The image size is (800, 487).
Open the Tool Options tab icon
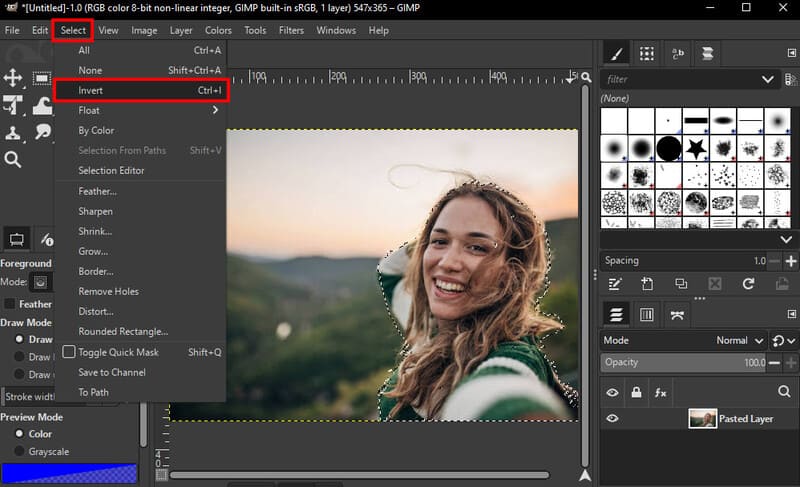pyautogui.click(x=16, y=239)
